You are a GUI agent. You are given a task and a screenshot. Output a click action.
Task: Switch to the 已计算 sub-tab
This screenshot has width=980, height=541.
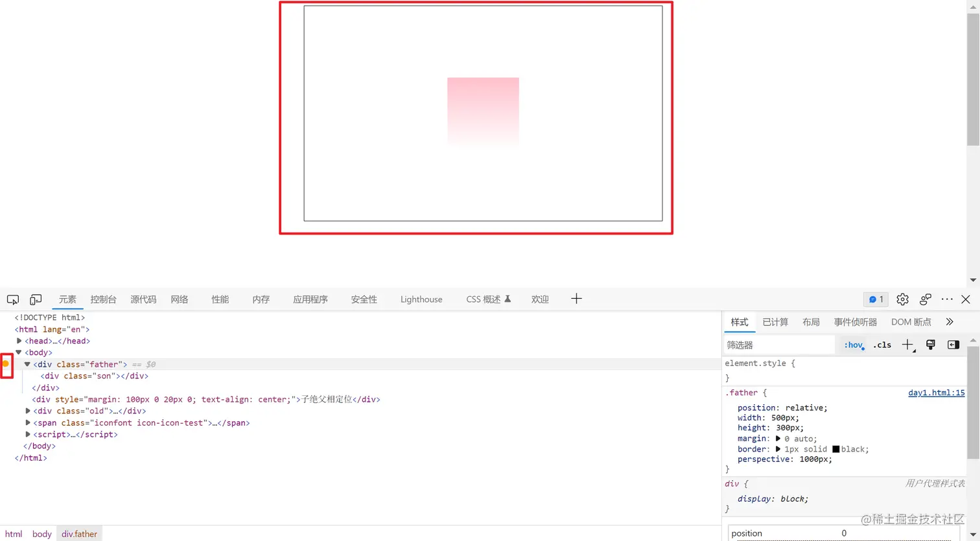pyautogui.click(x=775, y=322)
